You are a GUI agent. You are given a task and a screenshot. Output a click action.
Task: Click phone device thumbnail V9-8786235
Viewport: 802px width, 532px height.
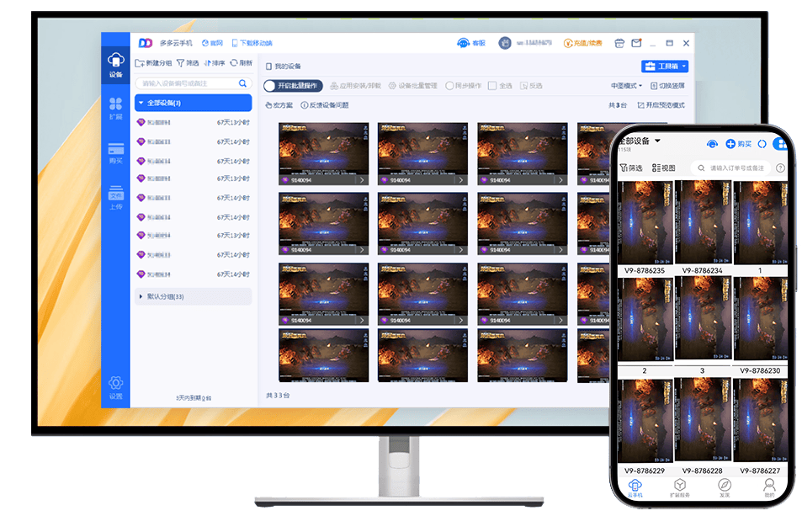(644, 223)
